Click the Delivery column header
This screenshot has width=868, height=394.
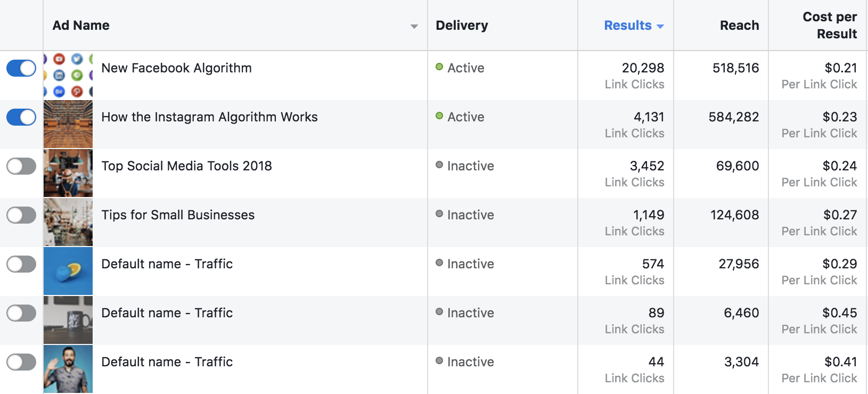(x=462, y=25)
